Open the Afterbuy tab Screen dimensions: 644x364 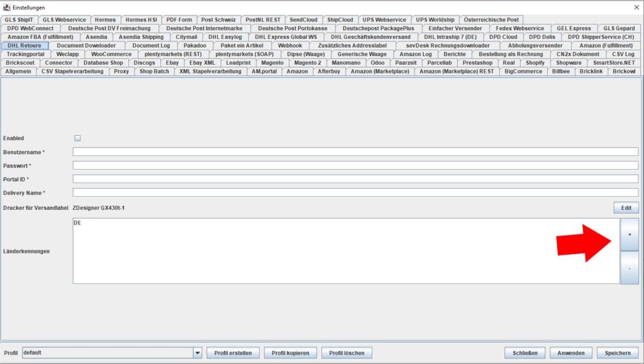point(329,72)
